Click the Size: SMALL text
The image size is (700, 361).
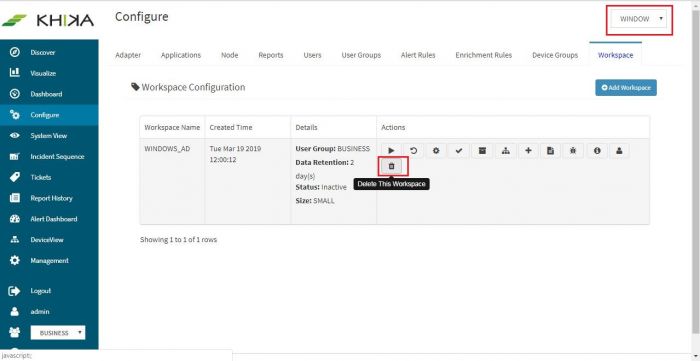click(315, 201)
